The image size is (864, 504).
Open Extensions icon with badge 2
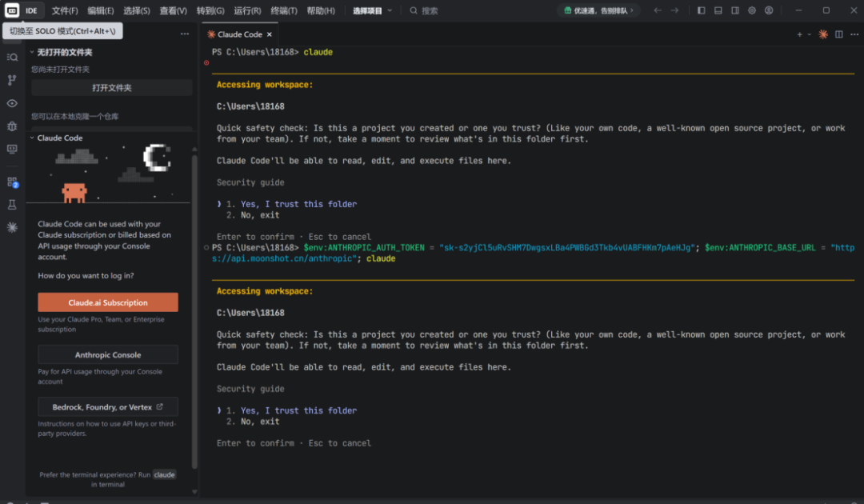(12, 182)
